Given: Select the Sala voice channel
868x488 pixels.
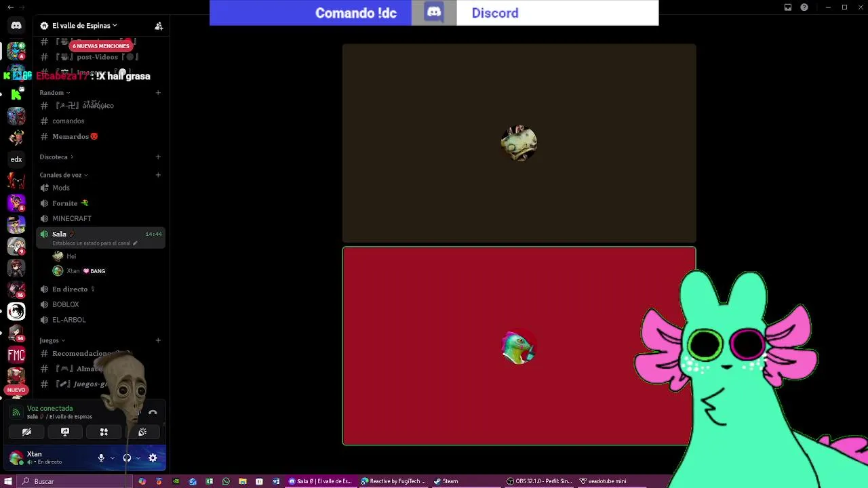Looking at the screenshot, I should (100, 238).
